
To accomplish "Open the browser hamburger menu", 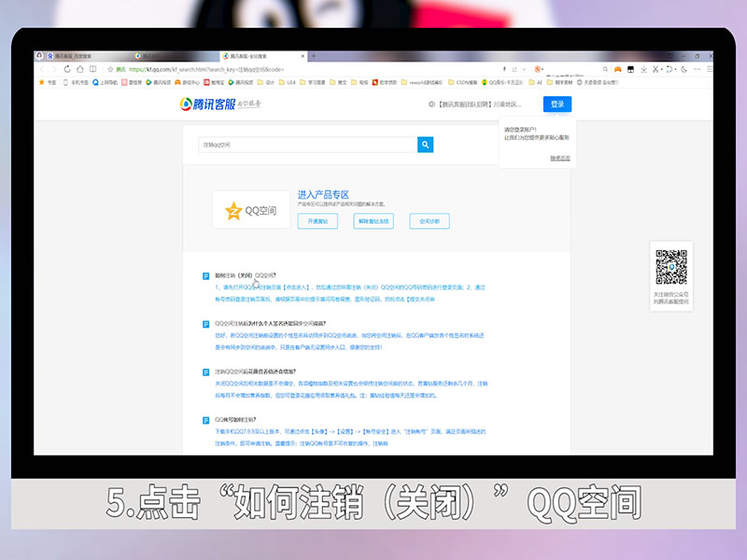I will [710, 69].
